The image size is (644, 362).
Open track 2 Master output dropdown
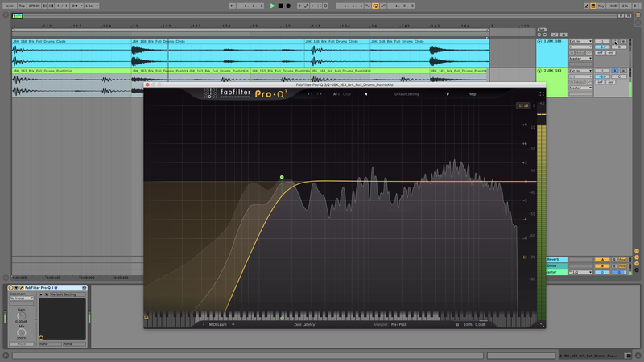580,88
